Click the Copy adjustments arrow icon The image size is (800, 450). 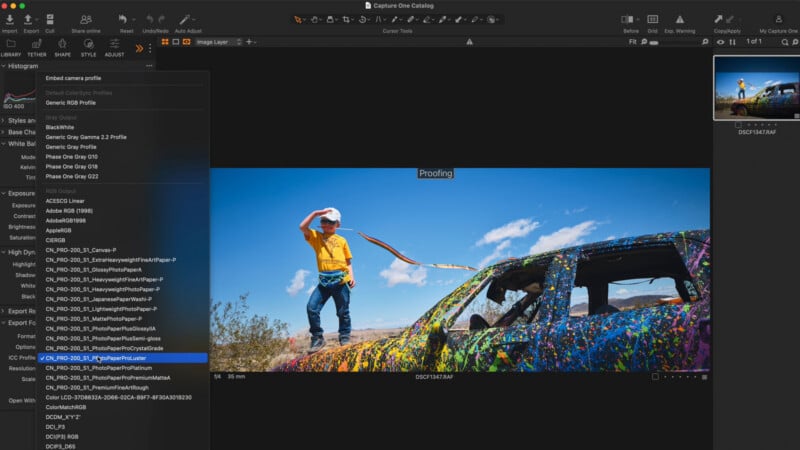(718, 19)
